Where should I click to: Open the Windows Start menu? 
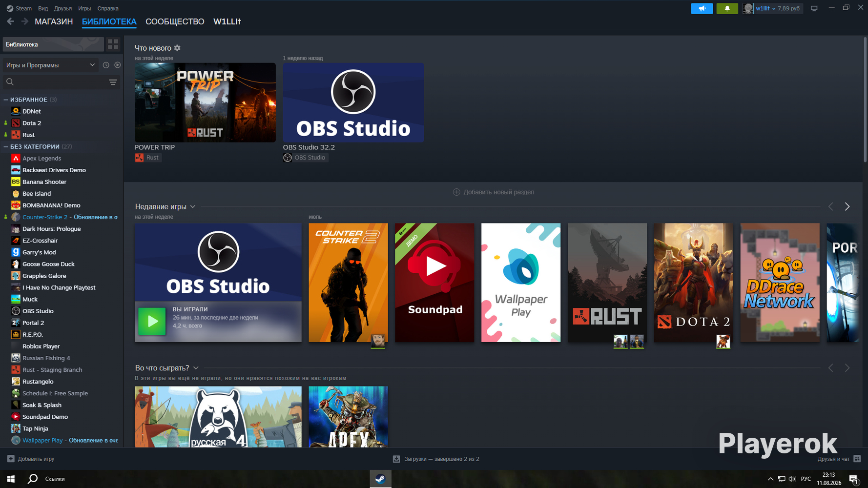[11, 479]
